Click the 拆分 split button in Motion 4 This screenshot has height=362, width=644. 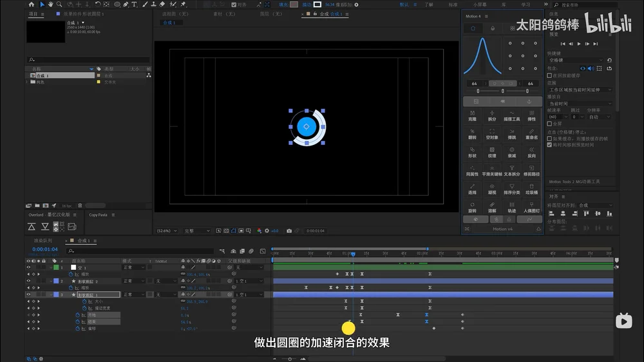[492, 116]
